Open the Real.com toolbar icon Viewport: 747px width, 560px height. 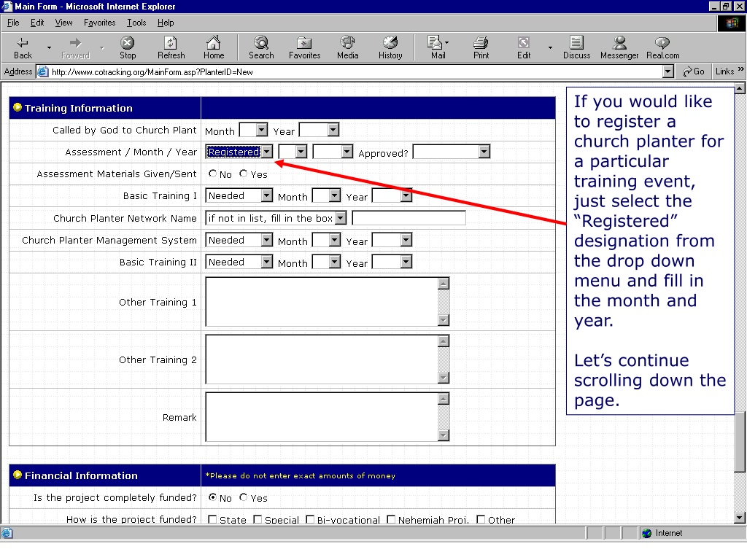(x=662, y=47)
